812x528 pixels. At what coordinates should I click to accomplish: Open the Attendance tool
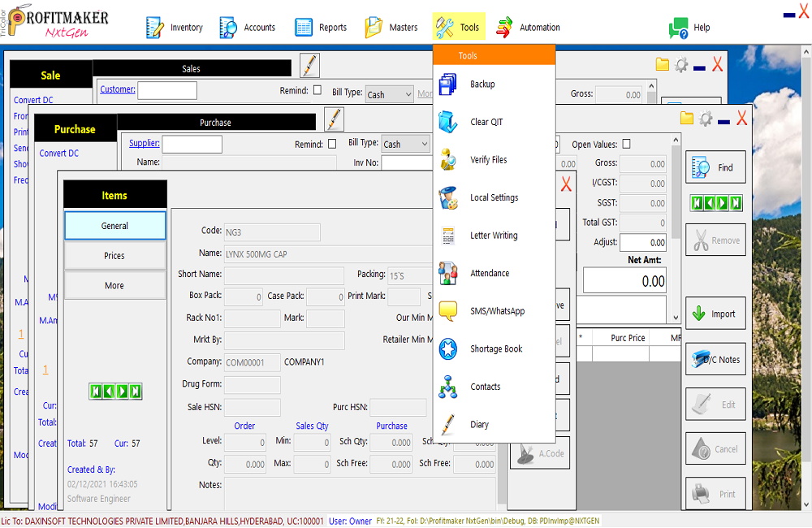point(489,274)
